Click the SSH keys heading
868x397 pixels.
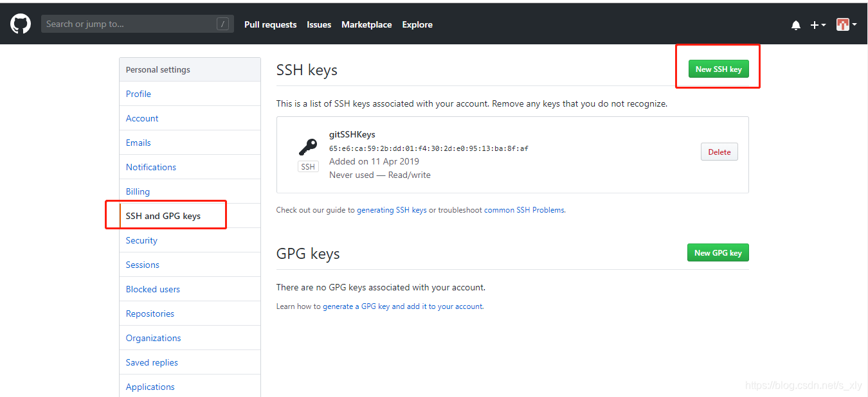click(307, 70)
